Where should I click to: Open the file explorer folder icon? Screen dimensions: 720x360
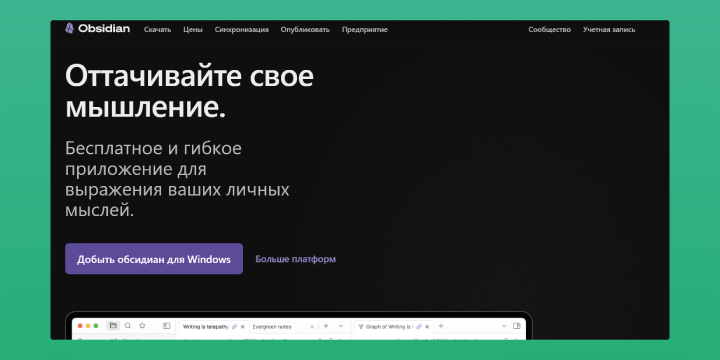(x=113, y=326)
